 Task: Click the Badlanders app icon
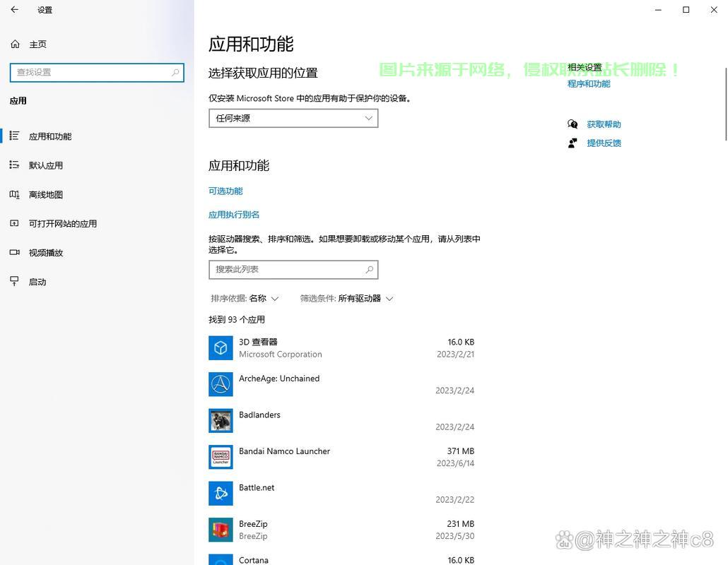(x=221, y=421)
